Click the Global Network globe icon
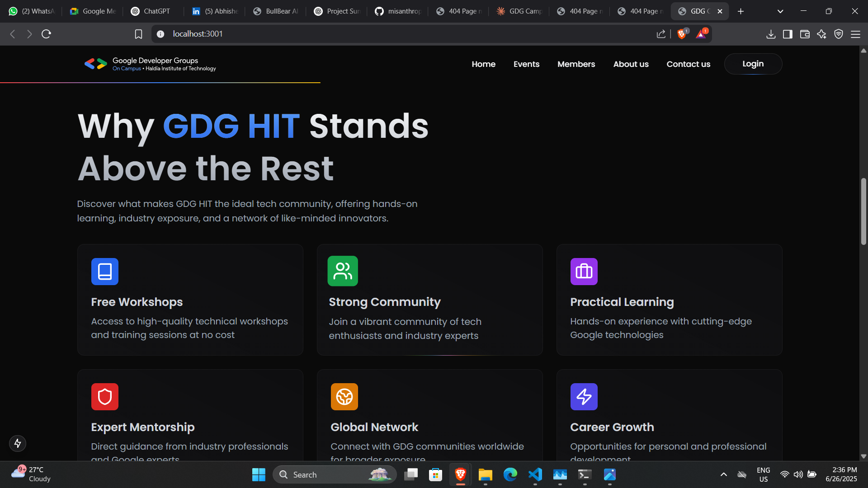The width and height of the screenshot is (868, 488). (344, 397)
